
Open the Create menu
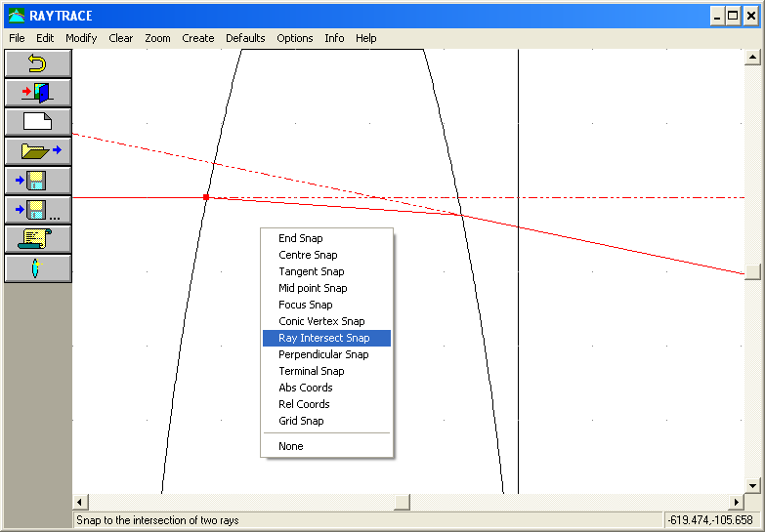click(x=198, y=38)
